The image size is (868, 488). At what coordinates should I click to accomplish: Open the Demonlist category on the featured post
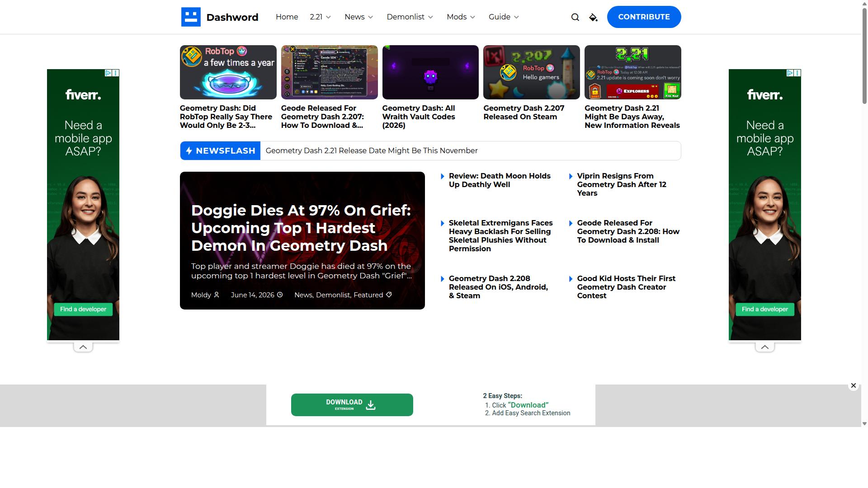pos(333,295)
